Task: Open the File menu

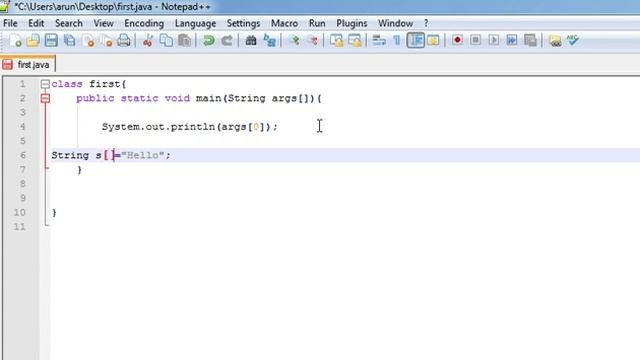Action: (x=10, y=23)
